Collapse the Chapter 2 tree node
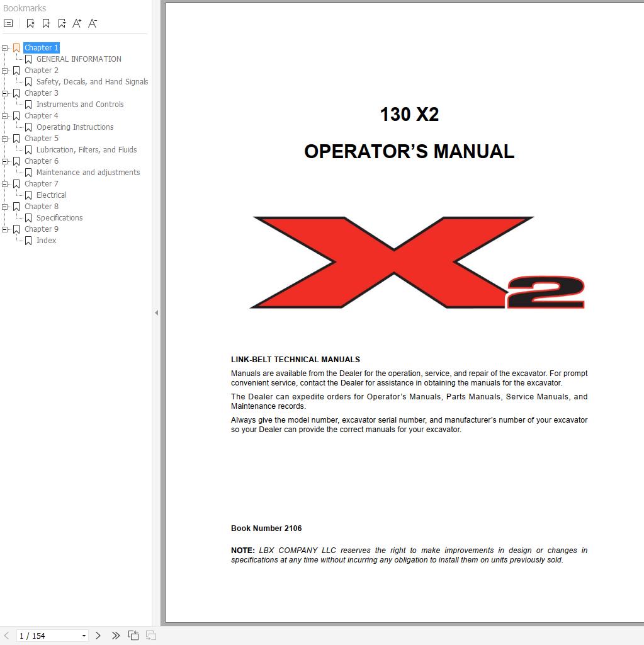The height and width of the screenshot is (645, 644). tap(4, 71)
